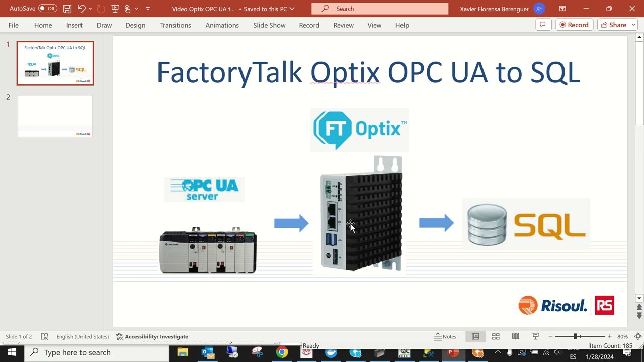Viewport: 644px width, 362px height.
Task: Switch to Slide Sorter view icon
Action: (x=496, y=337)
